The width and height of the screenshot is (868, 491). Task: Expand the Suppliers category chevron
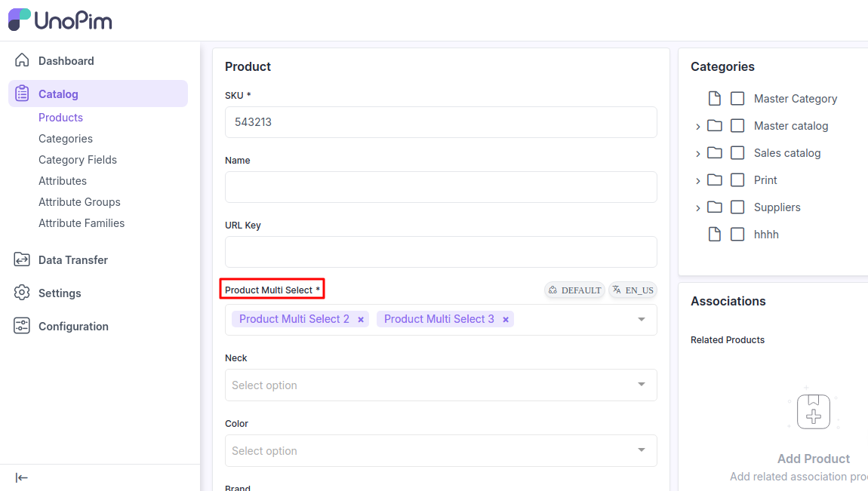[x=698, y=207]
